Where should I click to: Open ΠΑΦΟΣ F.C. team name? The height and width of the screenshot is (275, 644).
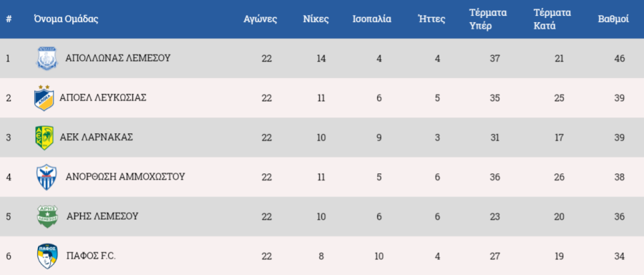(x=91, y=256)
